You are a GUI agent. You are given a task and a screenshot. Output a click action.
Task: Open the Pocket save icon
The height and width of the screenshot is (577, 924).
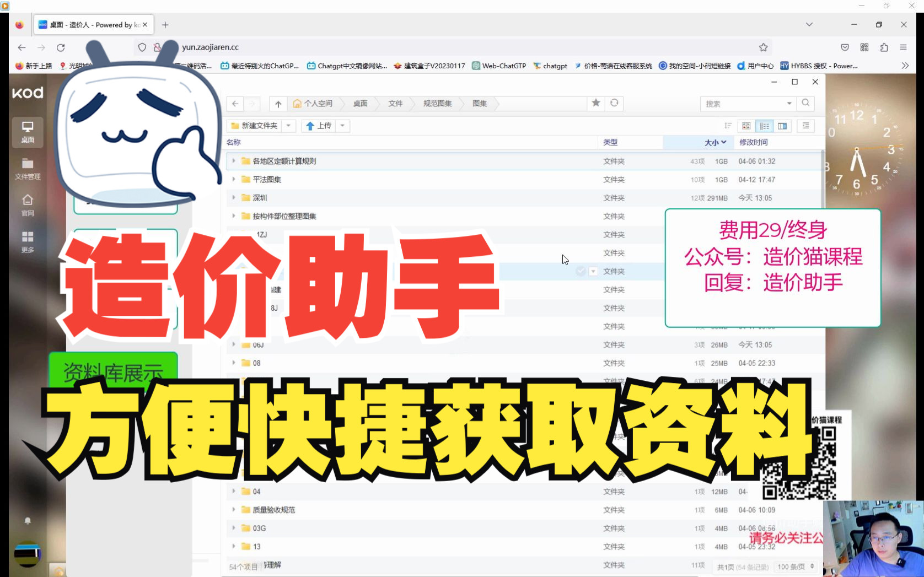coord(845,47)
